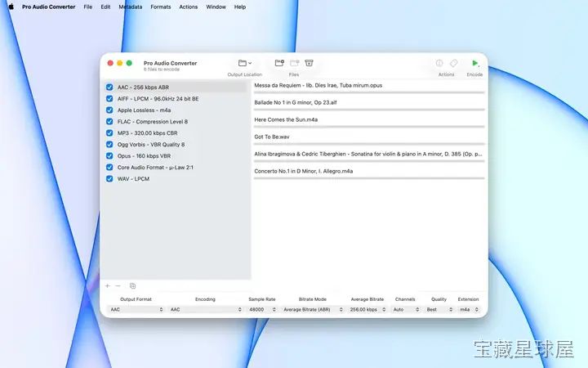Screen dimensions: 588x368
Task: Select the MP3 - 320.00 kbps CBR label
Action: point(147,133)
